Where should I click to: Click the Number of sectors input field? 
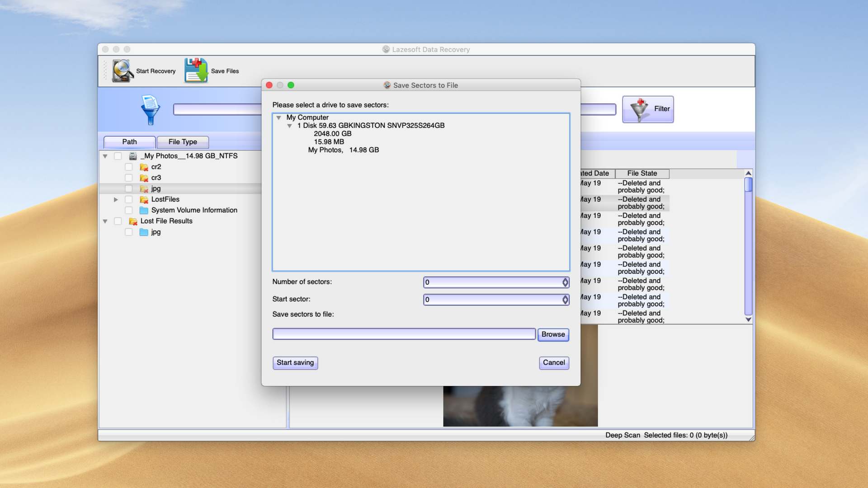pyautogui.click(x=493, y=282)
